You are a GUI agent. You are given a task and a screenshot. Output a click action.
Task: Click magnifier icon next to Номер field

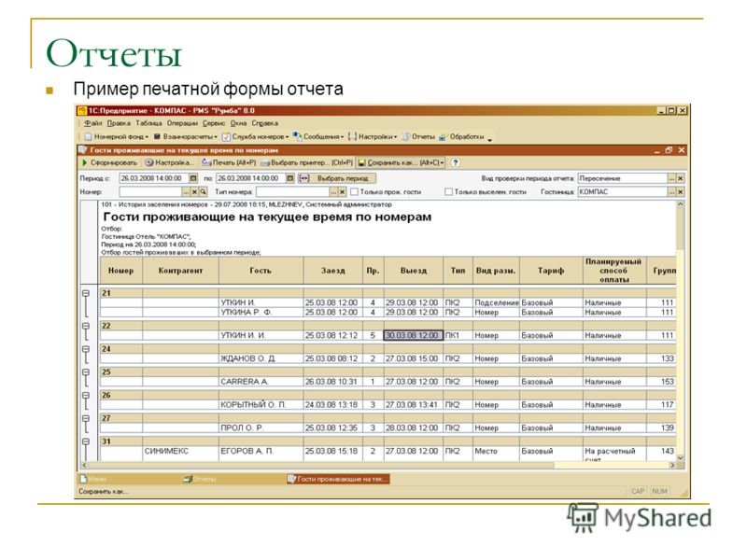(203, 192)
